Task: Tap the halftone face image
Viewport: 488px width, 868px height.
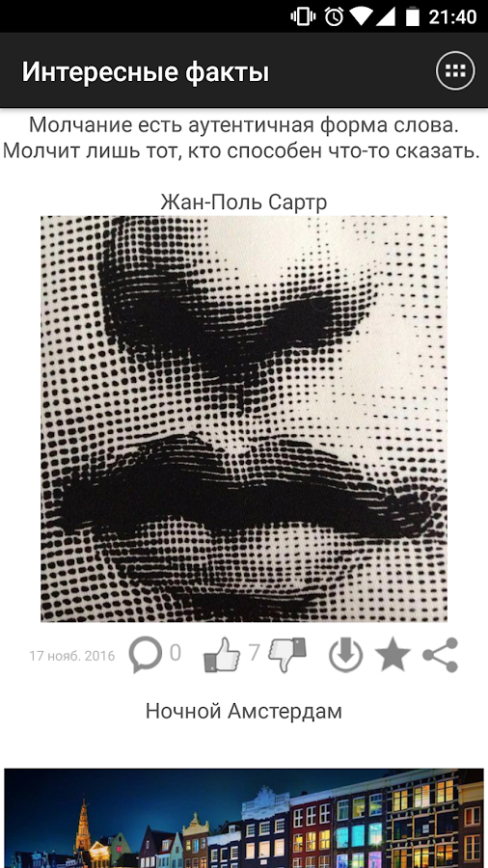Action: (x=244, y=419)
